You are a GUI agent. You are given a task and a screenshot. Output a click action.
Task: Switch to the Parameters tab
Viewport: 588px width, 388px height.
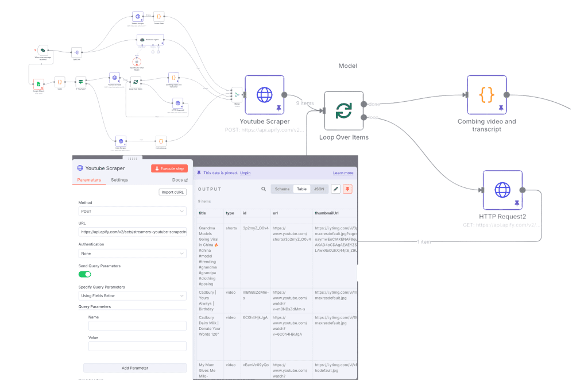[89, 180]
